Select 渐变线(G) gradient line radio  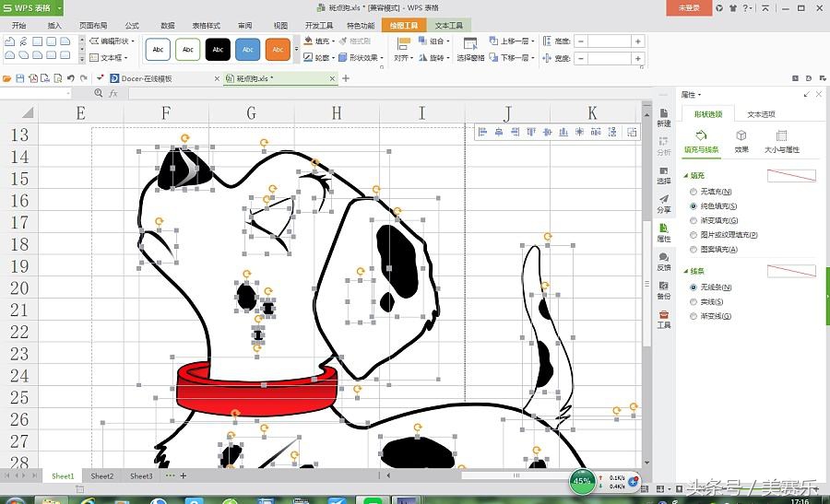[693, 316]
